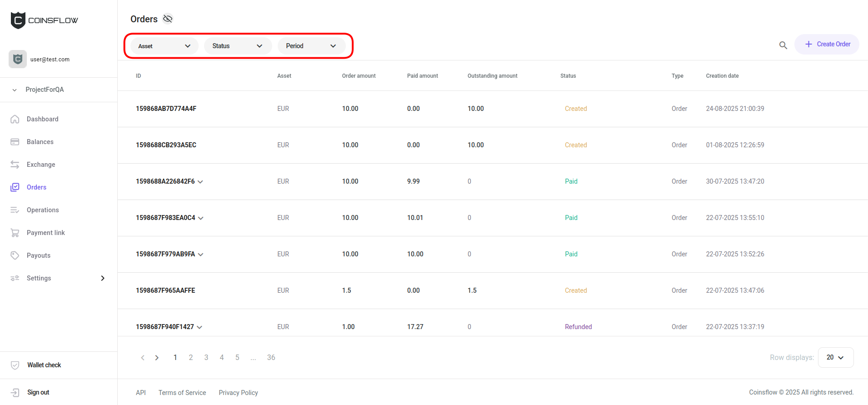868x405 pixels.
Task: Open the Status filter dropdown
Action: tap(238, 46)
